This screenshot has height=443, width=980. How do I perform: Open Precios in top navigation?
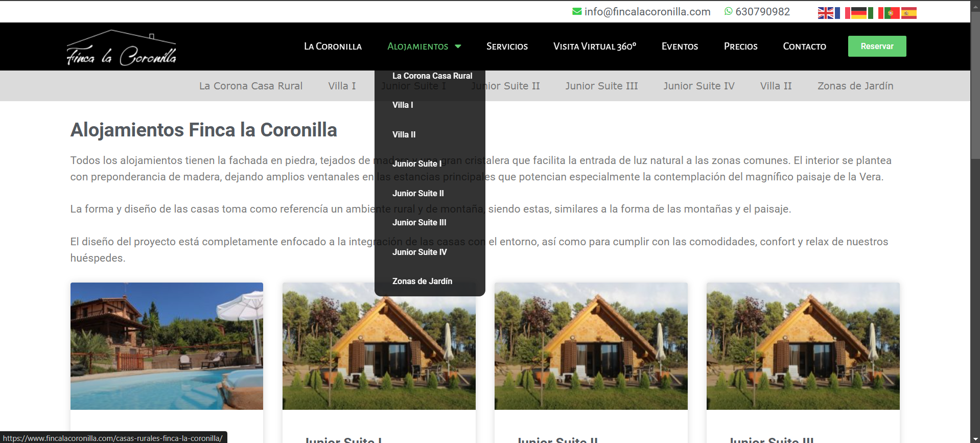(x=740, y=46)
